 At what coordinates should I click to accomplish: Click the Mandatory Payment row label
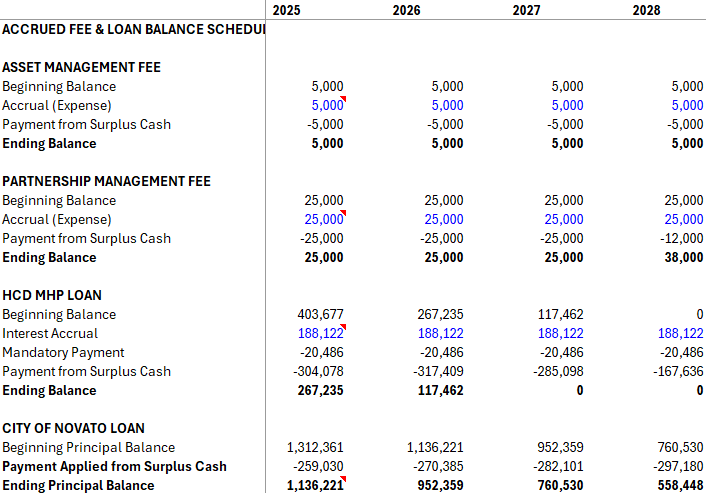(63, 352)
